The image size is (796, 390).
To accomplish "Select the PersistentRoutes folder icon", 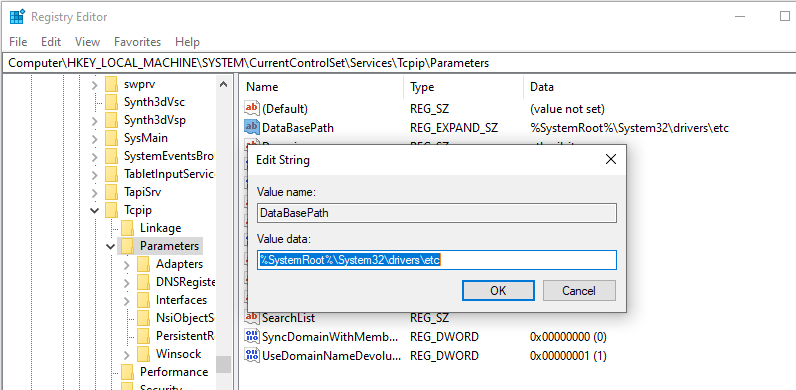I will tap(144, 336).
